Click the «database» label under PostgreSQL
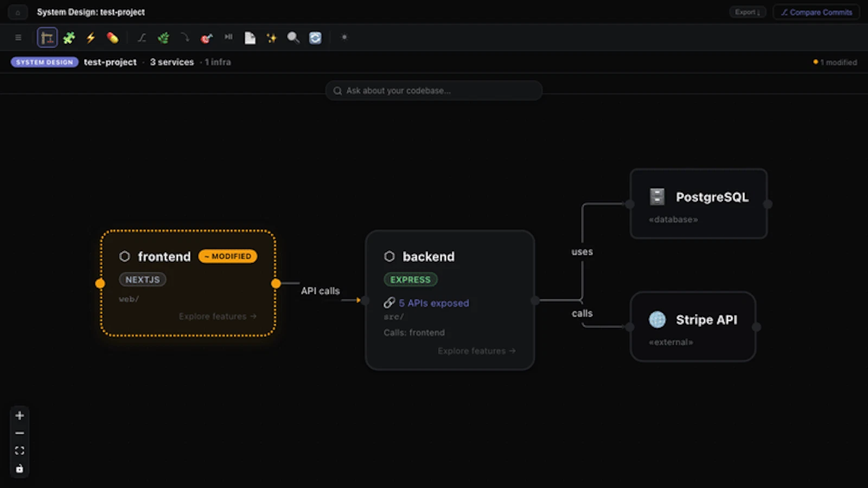 (673, 220)
